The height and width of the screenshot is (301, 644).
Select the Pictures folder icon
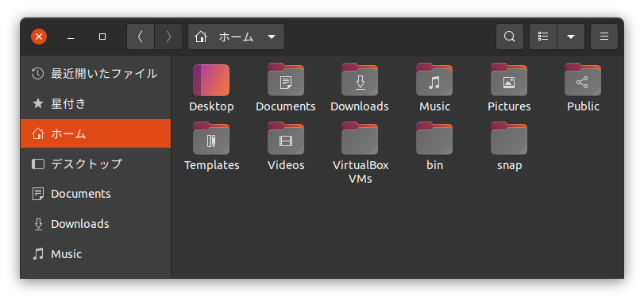point(509,80)
